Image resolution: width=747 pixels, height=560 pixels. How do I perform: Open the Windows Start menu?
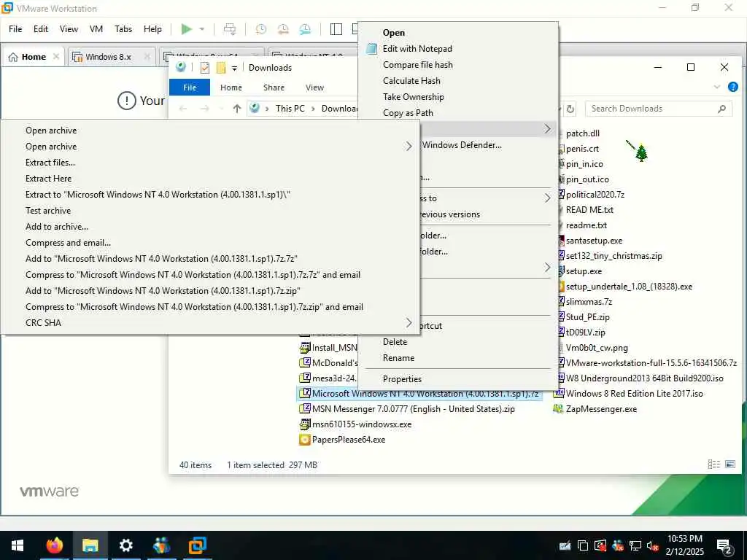point(18,545)
